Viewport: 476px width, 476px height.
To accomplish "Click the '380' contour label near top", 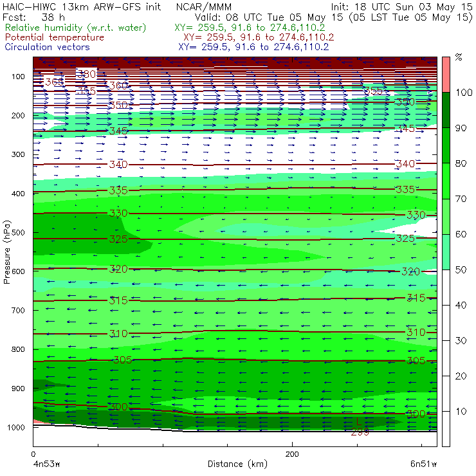I will pyautogui.click(x=87, y=74).
